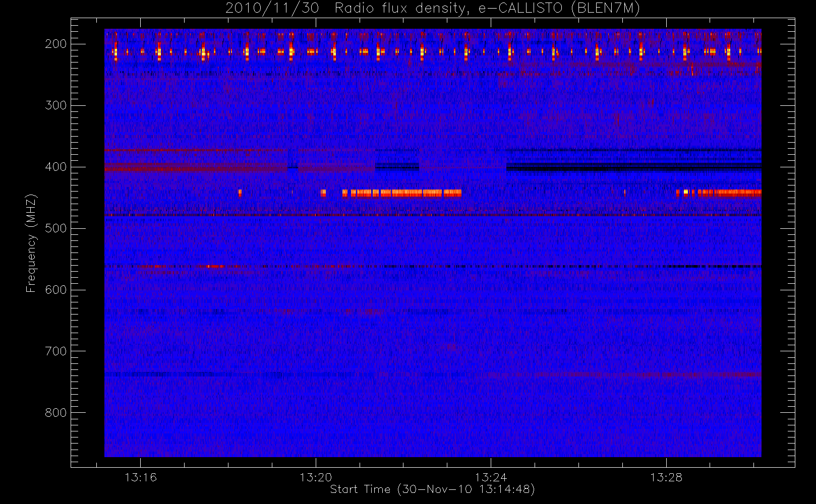
Task: Click the 13:28 time tick label
Action: click(666, 477)
